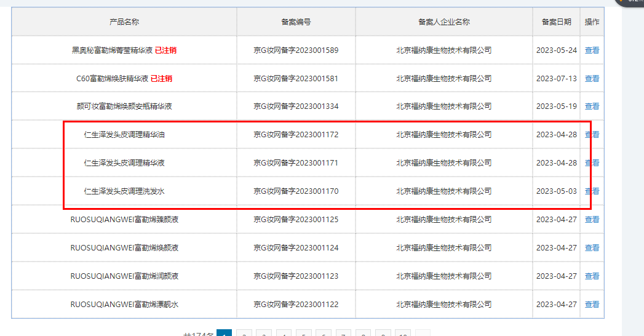Open 查看 for record 京G妆网备字2023001124
This screenshot has height=336, width=644.
pos(592,248)
